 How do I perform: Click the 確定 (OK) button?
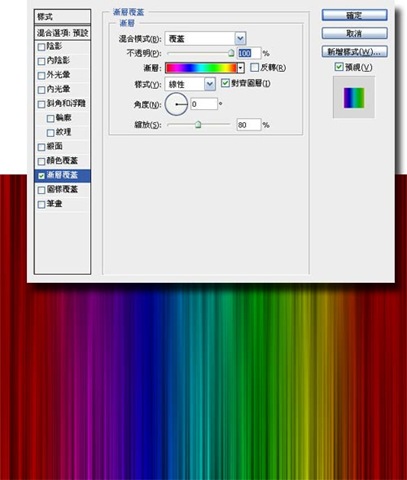click(x=354, y=15)
